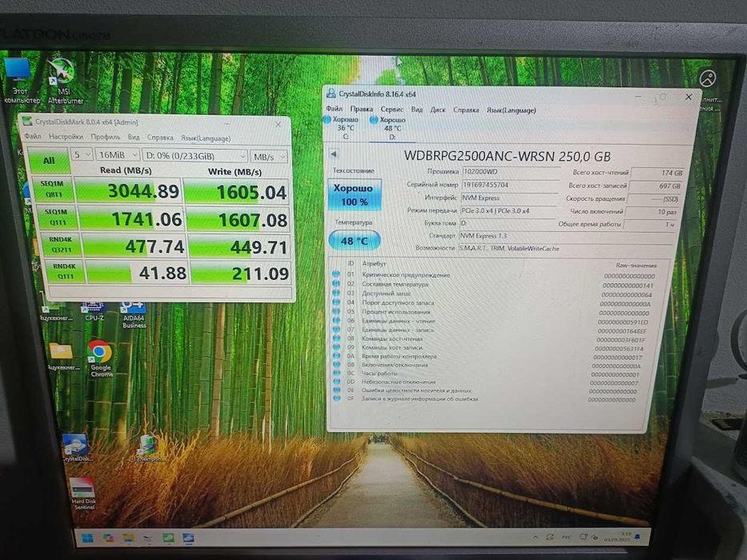Open notification bell in the system tray

tap(637, 537)
